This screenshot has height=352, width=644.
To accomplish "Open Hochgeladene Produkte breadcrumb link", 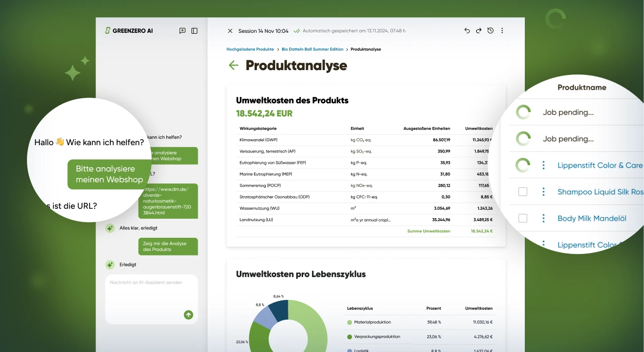I will click(x=250, y=49).
